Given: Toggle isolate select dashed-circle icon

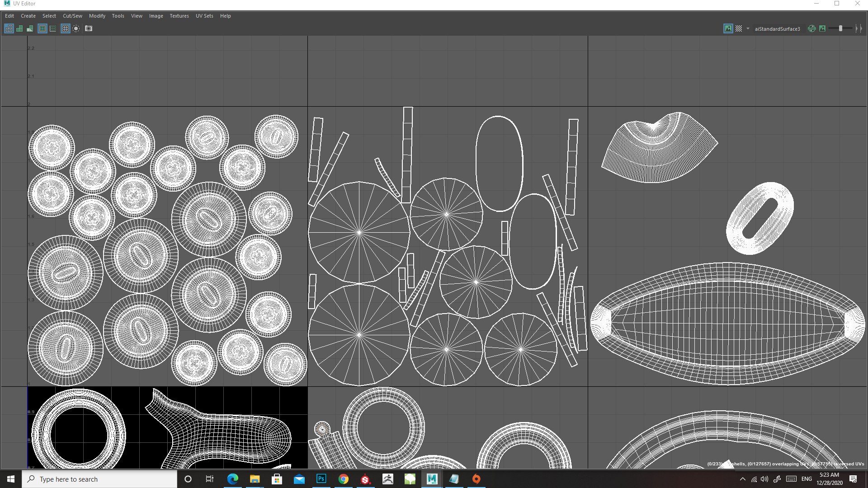Looking at the screenshot, I should coord(76,28).
